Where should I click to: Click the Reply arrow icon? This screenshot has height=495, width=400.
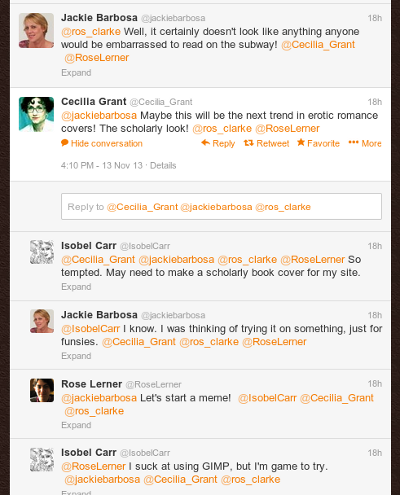pyautogui.click(x=205, y=143)
